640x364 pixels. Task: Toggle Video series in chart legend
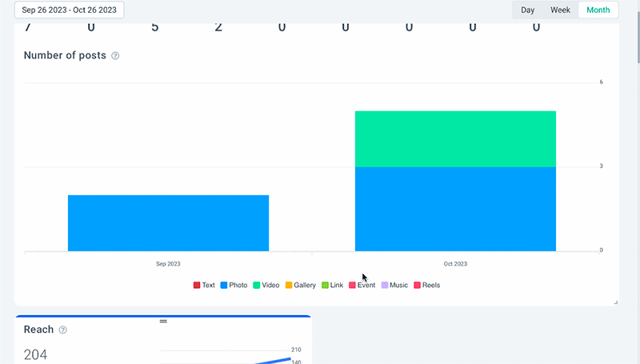266,285
